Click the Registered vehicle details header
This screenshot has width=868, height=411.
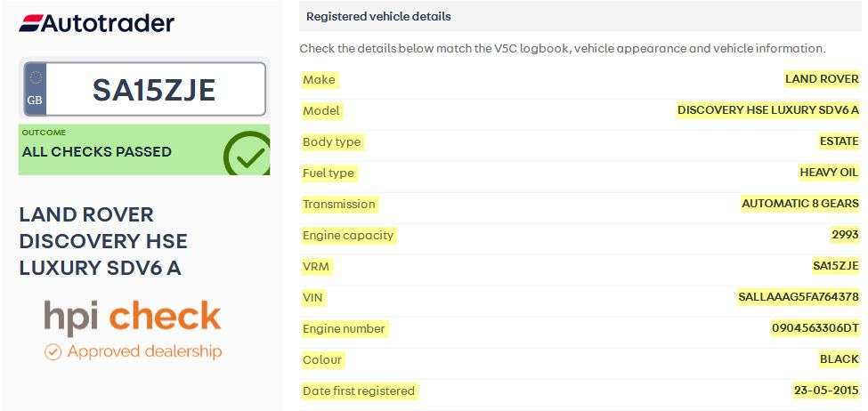coord(580,17)
